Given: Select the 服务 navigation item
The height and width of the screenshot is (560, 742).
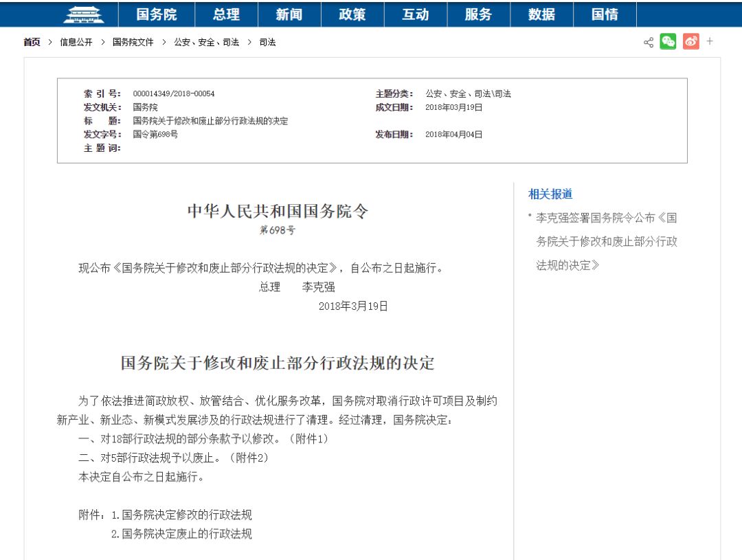Looking at the screenshot, I should click(x=478, y=14).
